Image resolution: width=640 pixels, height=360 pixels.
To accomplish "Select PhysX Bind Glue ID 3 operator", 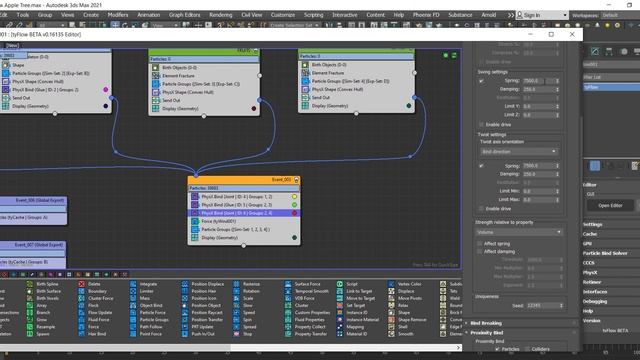I will click(244, 205).
